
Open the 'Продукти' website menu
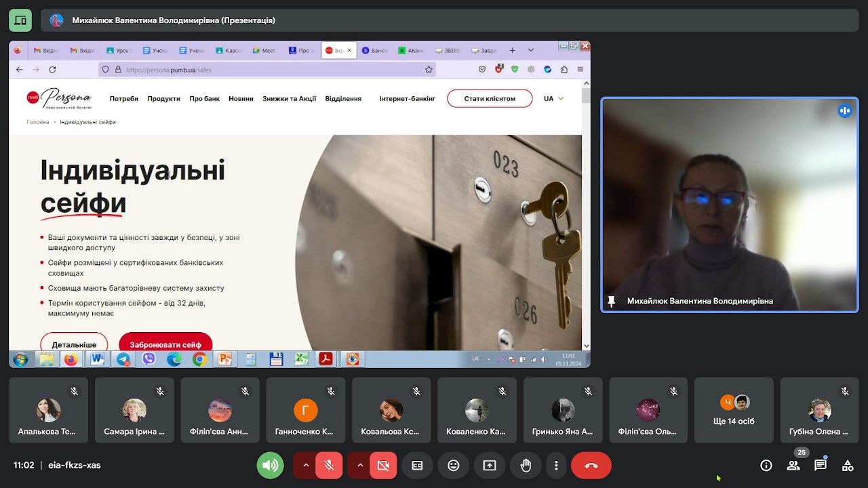click(163, 99)
